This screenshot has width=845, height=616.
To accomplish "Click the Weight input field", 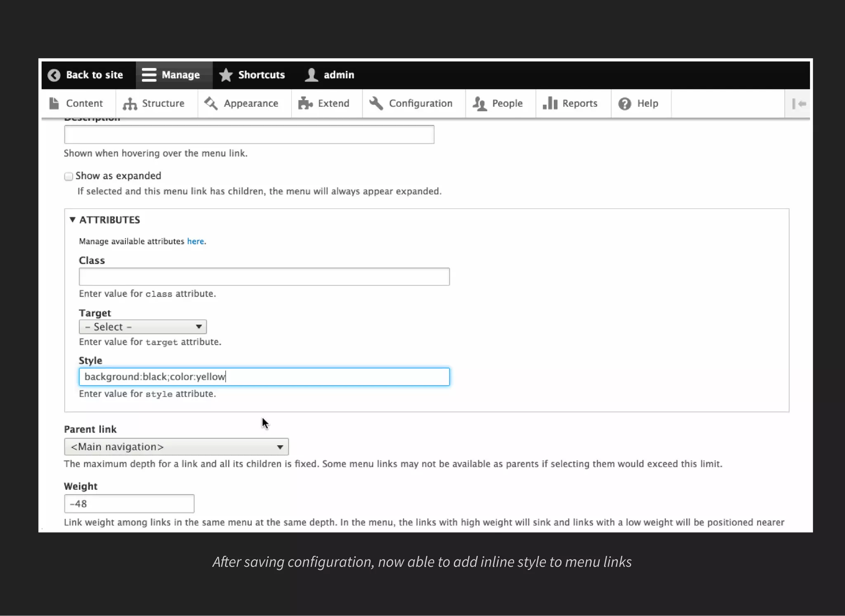I will (129, 504).
